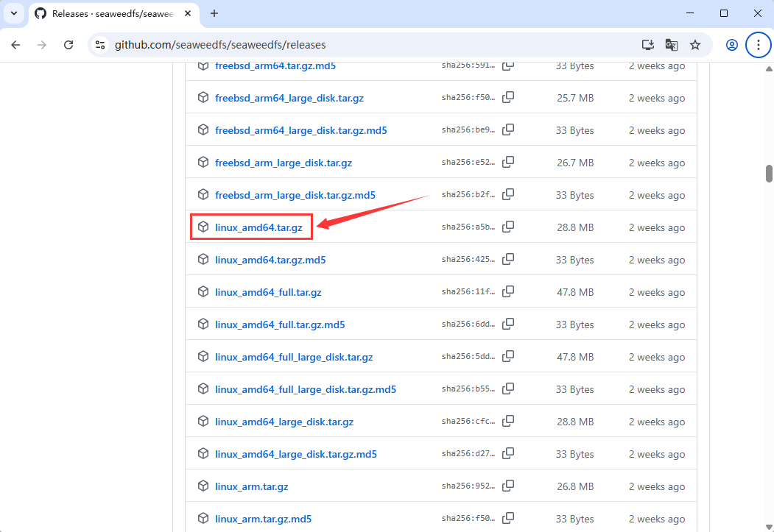Install app icon in address bar
The image size is (774, 532).
647,45
